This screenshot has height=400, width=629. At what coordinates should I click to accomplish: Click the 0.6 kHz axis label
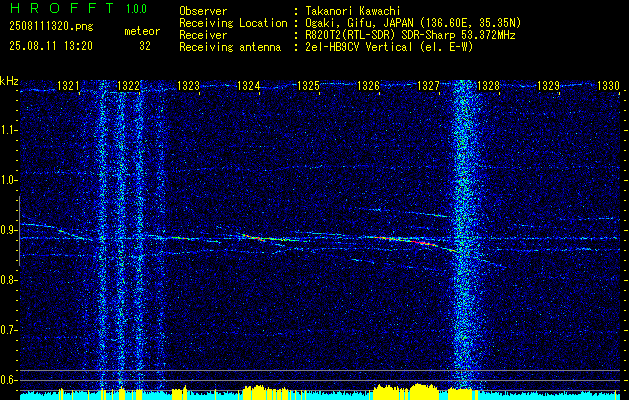click(8, 380)
